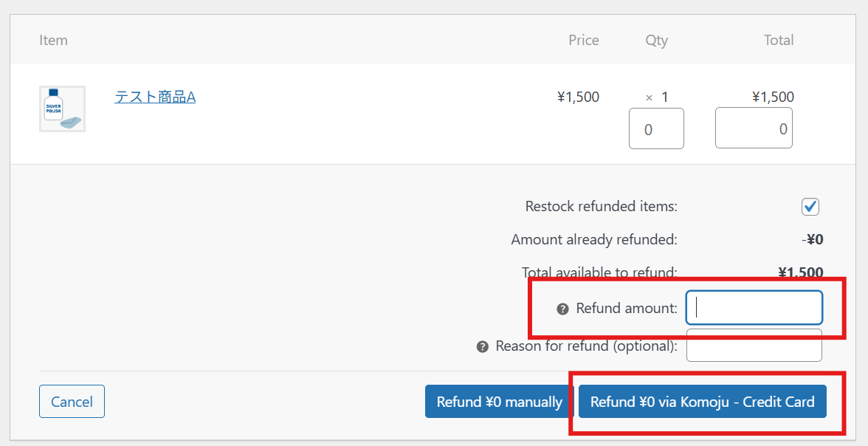Click the Reason for refund (optional) label
868x446 pixels.
586,346
